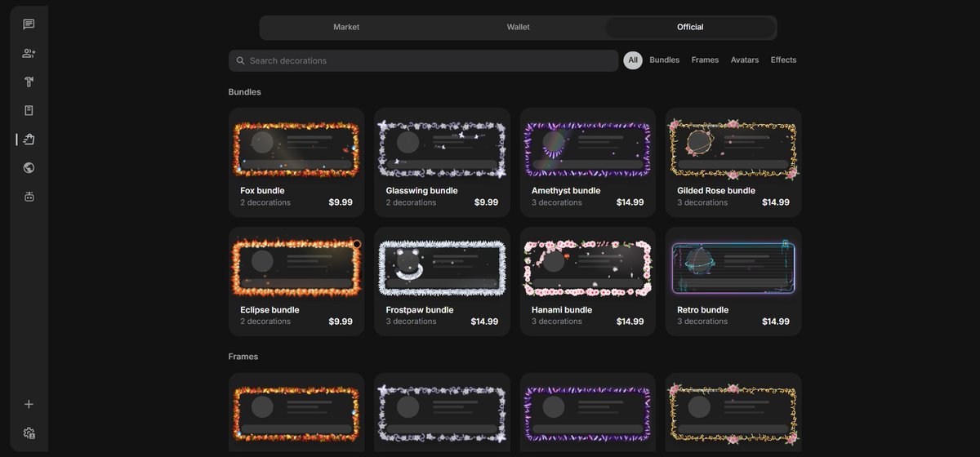This screenshot has height=457, width=980.
Task: Open golden rose frame in Frames section
Action: click(733, 414)
